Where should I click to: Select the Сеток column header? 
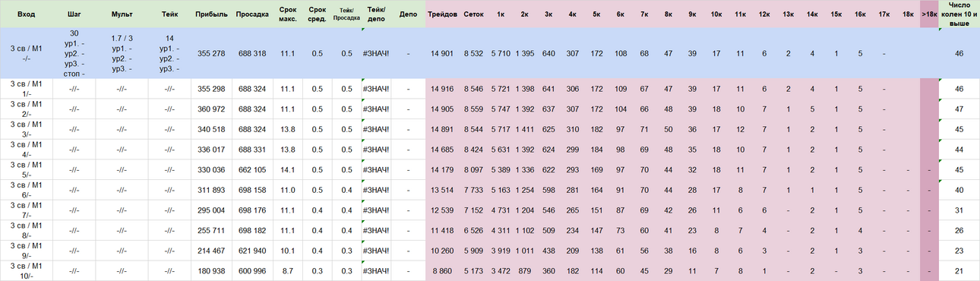tap(473, 14)
